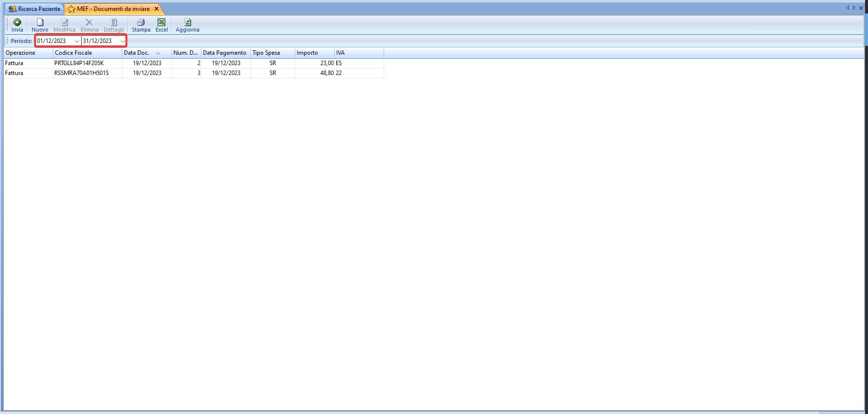Close the MEF - Documenti da inviare tab
868x414 pixels.
click(x=157, y=9)
